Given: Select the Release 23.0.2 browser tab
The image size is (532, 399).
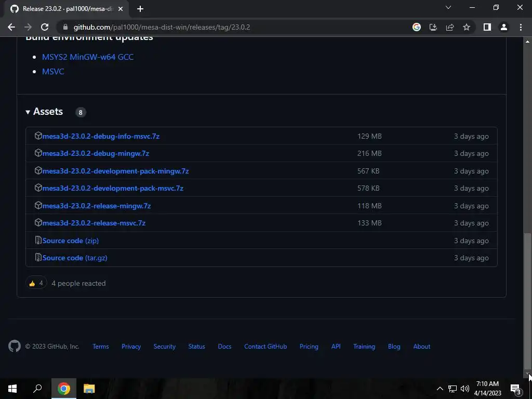Looking at the screenshot, I should (66, 9).
